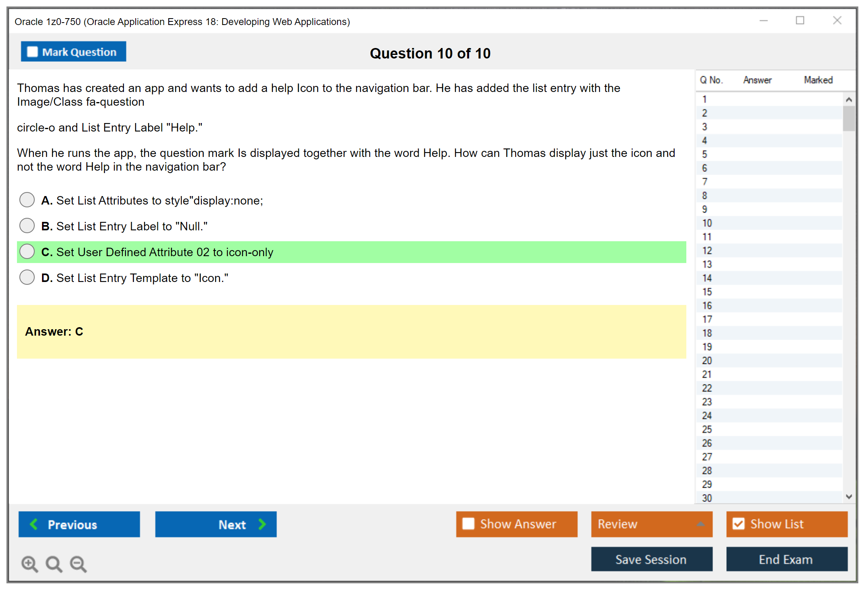Click the zoom out magnifier icon

[78, 564]
